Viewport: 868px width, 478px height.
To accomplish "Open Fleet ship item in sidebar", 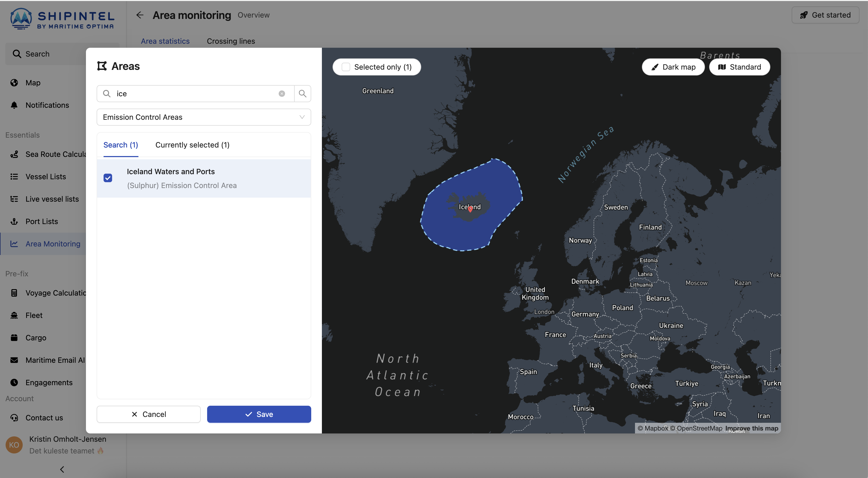I will coord(34,315).
